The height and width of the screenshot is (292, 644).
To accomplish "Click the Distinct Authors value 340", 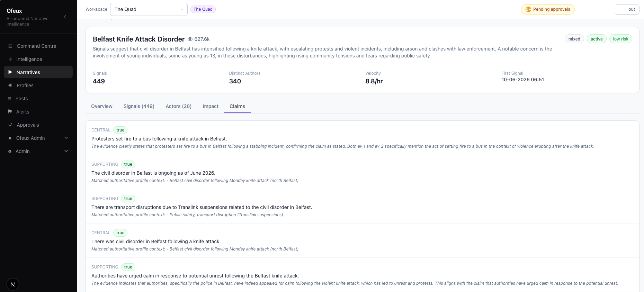I will point(235,81).
